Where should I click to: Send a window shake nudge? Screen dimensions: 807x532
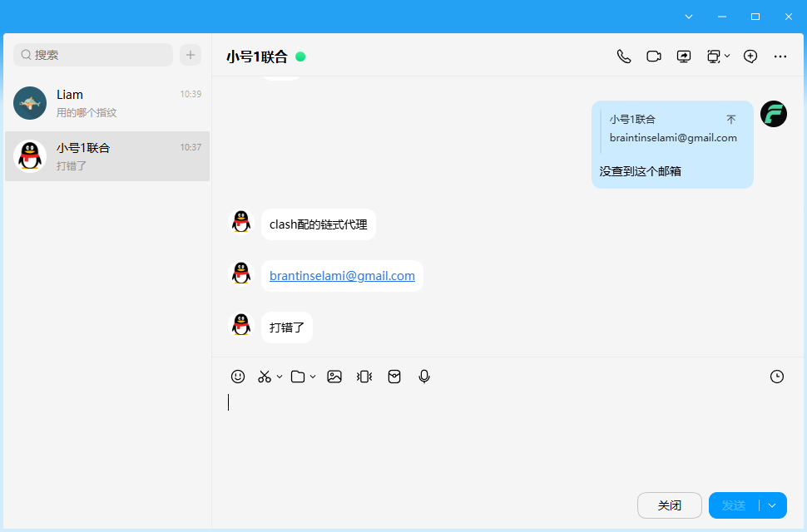pos(364,377)
